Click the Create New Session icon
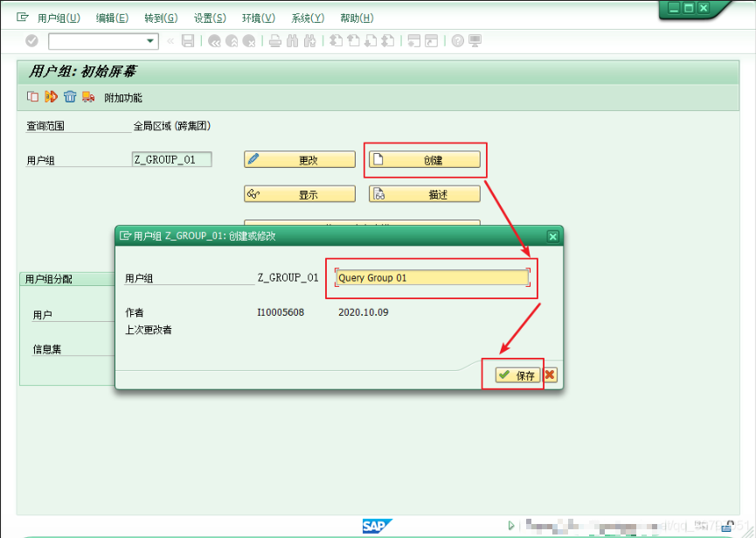 pyautogui.click(x=413, y=41)
